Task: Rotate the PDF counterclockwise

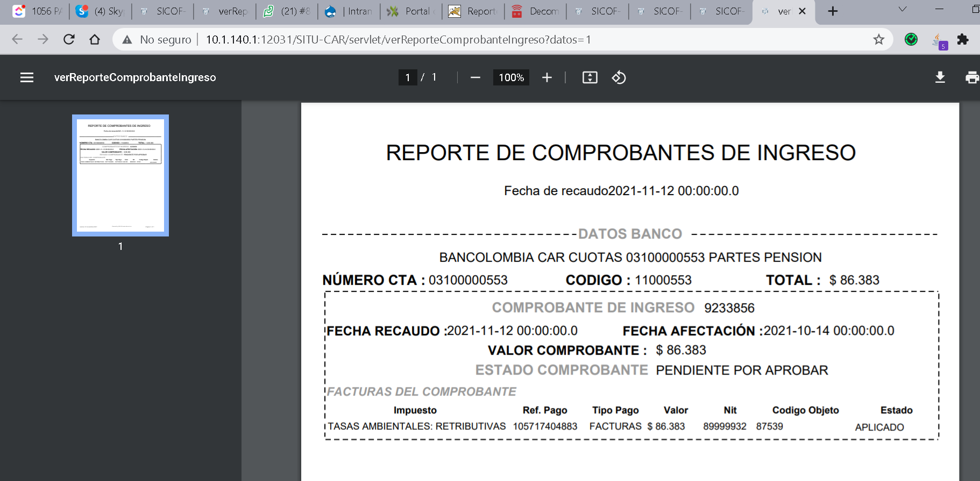Action: coord(619,77)
